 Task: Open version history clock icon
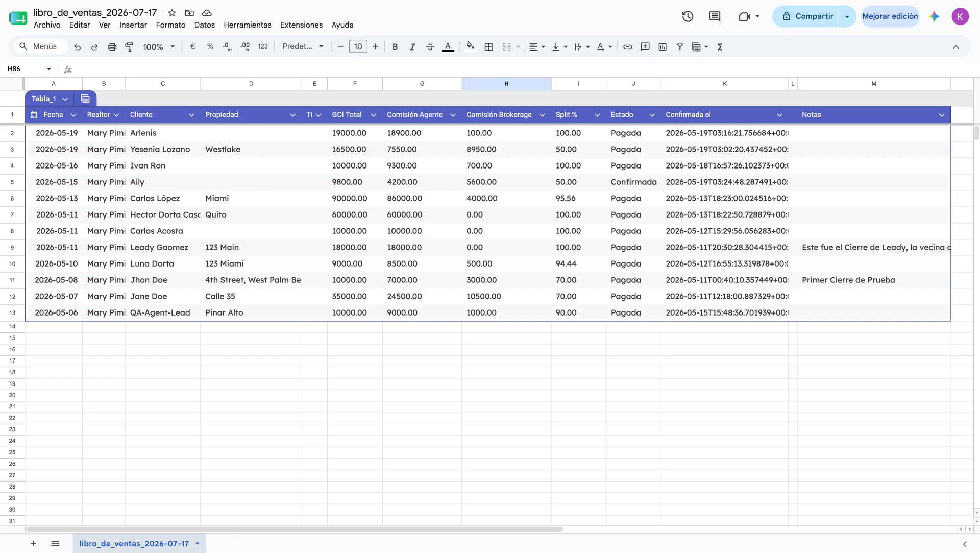pos(688,16)
